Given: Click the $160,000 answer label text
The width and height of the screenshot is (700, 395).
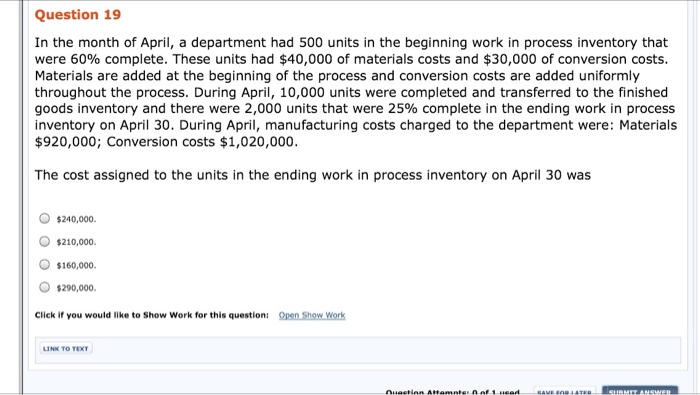Looking at the screenshot, I should (x=76, y=266).
